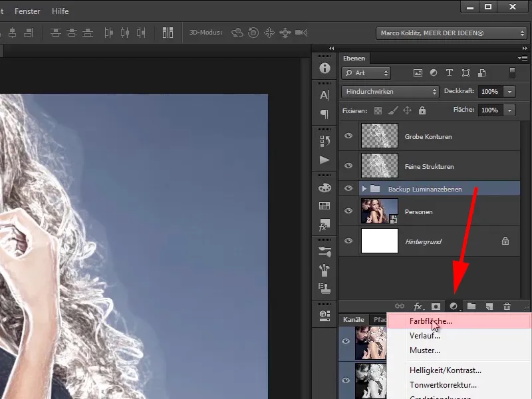The width and height of the screenshot is (532, 399).
Task: Add a layer mask
Action: tap(436, 307)
